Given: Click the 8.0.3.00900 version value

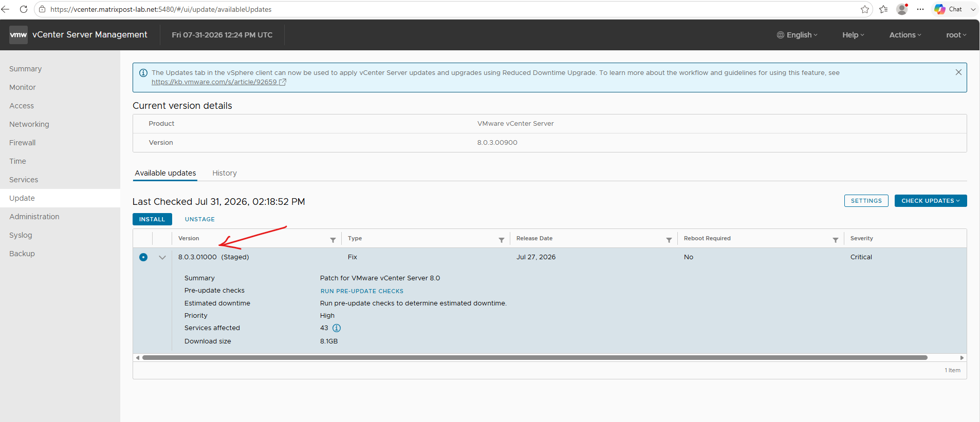Looking at the screenshot, I should click(x=497, y=143).
